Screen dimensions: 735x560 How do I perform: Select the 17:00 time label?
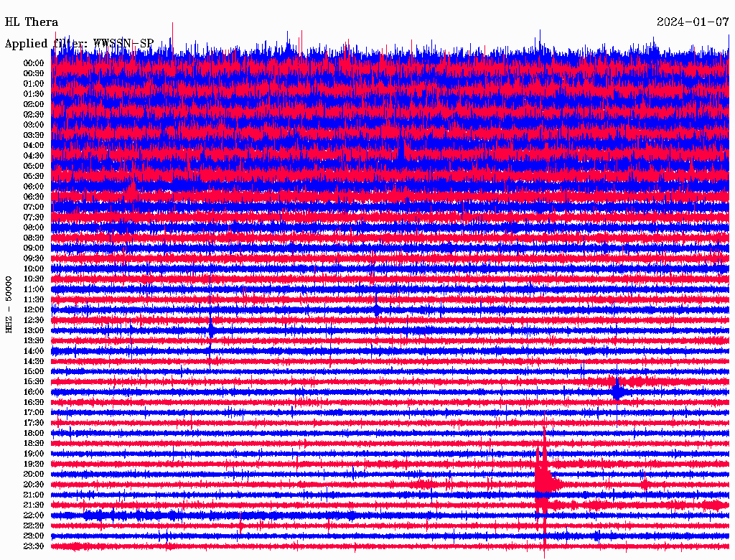click(34, 413)
